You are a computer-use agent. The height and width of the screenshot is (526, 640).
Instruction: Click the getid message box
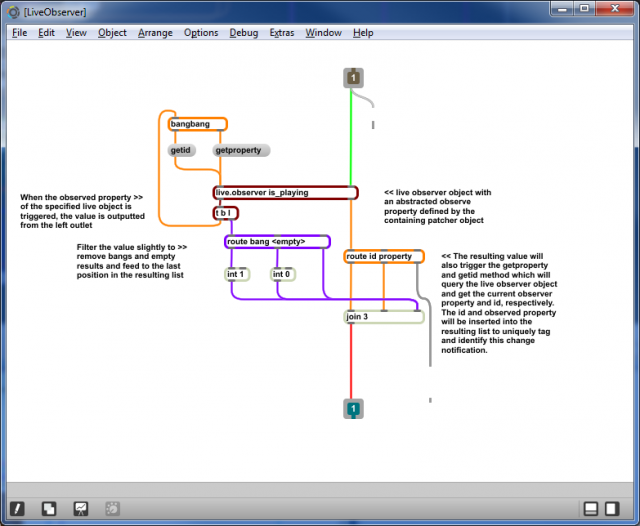pyautogui.click(x=181, y=150)
